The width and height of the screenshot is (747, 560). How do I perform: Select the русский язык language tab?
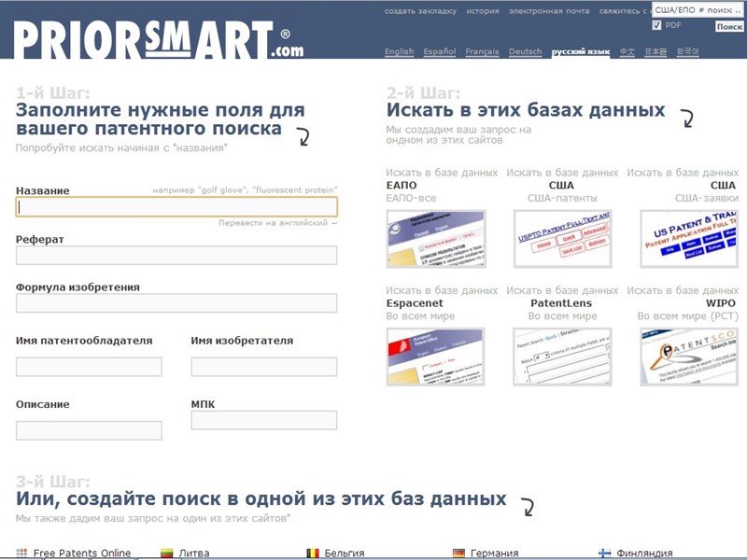[x=580, y=52]
